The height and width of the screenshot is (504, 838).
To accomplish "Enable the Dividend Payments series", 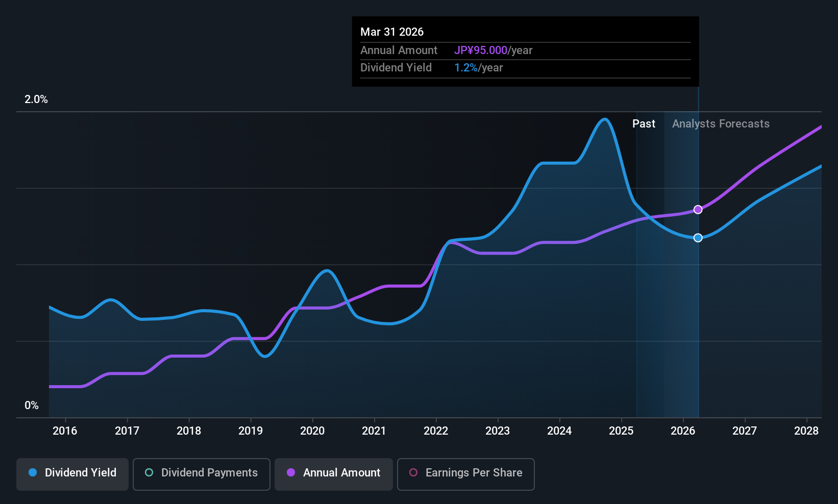I will (202, 474).
